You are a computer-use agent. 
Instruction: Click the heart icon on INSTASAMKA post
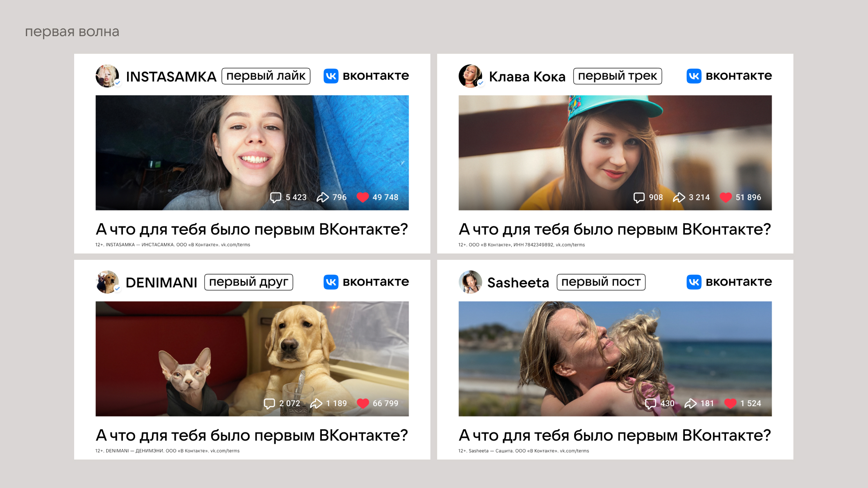pyautogui.click(x=363, y=197)
